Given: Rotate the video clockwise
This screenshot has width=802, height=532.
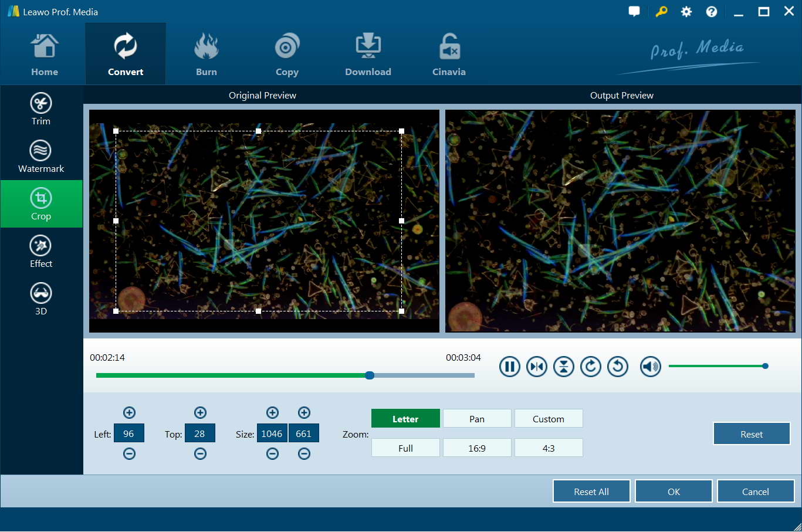Looking at the screenshot, I should (x=591, y=367).
